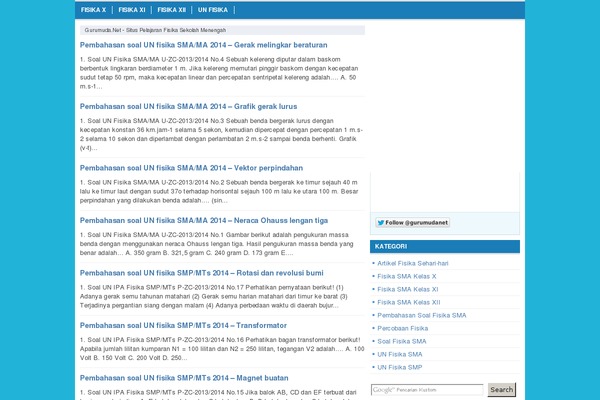This screenshot has height=400, width=600.
Task: Click excerpt starting 'Soal UN IPA Fisika SMP/MTs P-ZC-2013/2014 No.17'
Action: pos(214,296)
